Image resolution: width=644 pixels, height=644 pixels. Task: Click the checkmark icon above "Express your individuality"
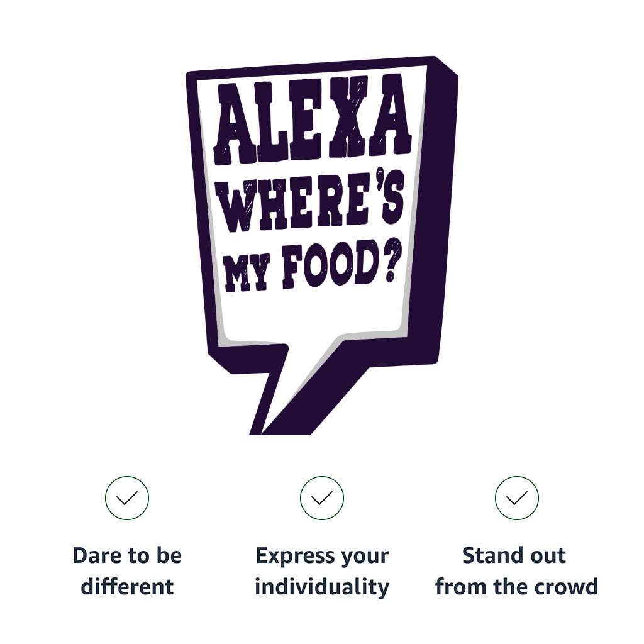coord(322,498)
